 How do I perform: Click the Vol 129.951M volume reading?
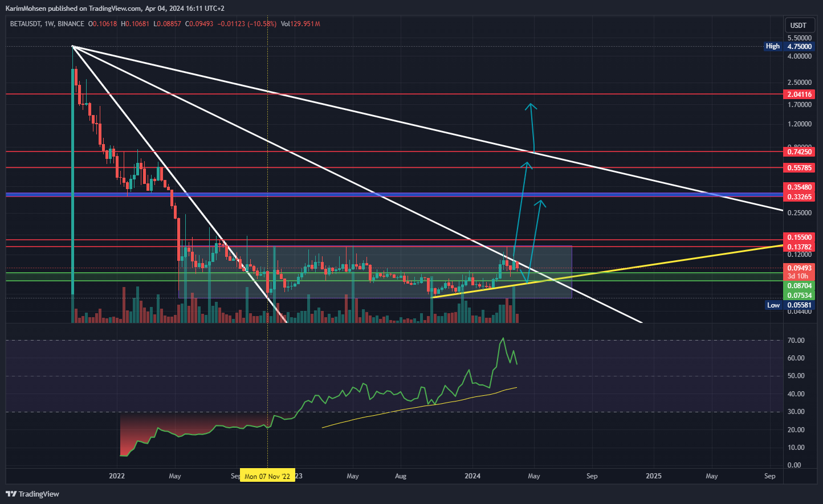(x=300, y=24)
